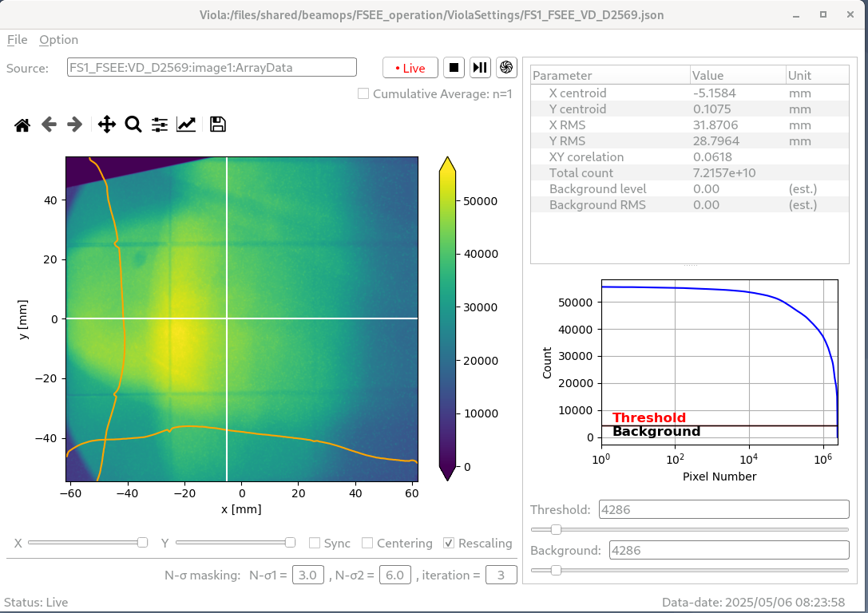
Task: Open the axis curve edit icon
Action: pyautogui.click(x=186, y=125)
